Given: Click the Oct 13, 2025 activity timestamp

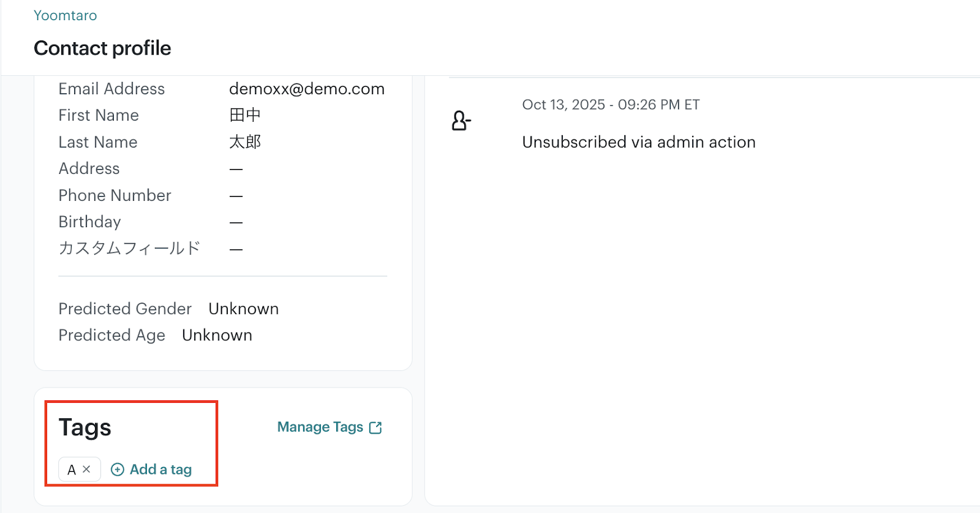Looking at the screenshot, I should (x=611, y=105).
